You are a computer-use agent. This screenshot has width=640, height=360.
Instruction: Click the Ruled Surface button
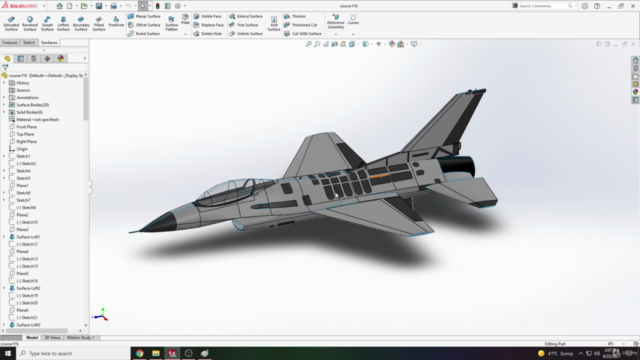pos(143,33)
